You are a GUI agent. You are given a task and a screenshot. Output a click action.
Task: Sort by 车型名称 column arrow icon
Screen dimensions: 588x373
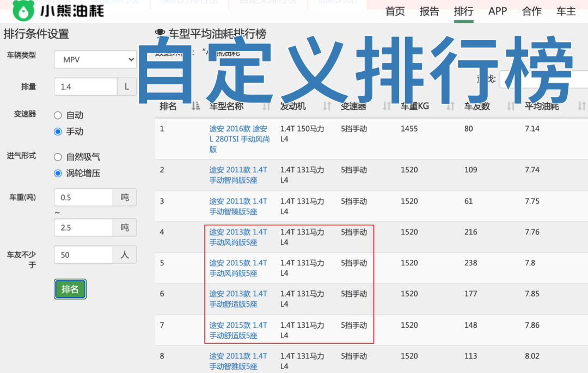click(x=266, y=107)
